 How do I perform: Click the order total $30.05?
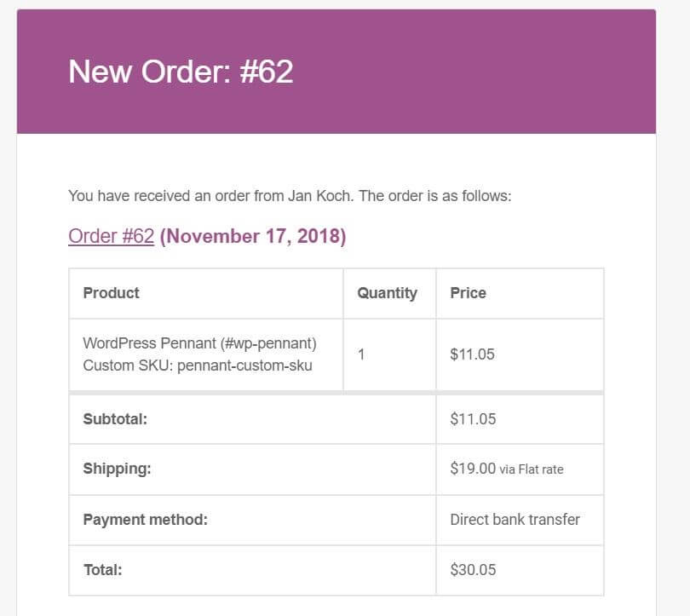pos(473,570)
